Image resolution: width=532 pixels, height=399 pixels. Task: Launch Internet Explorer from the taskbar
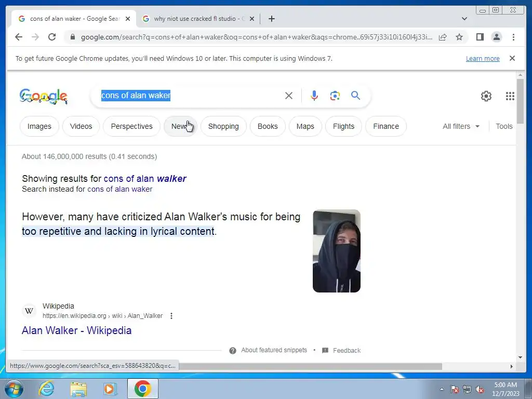point(46,389)
